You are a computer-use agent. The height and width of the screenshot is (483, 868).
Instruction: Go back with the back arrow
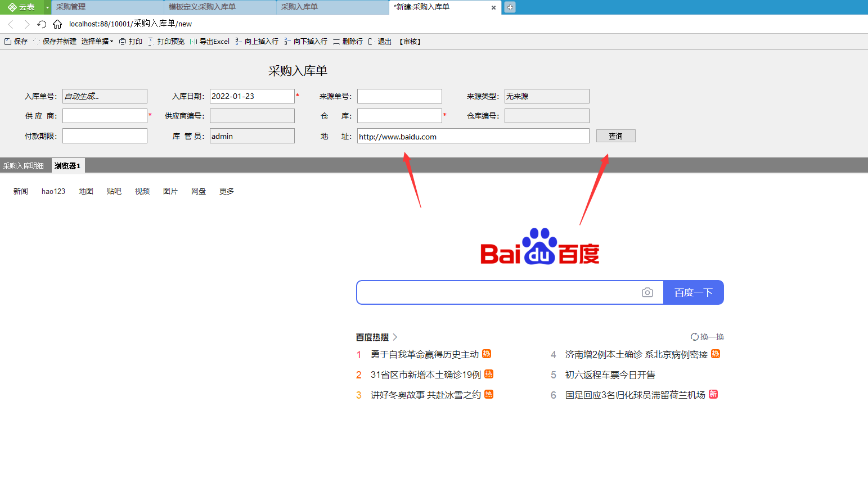11,24
